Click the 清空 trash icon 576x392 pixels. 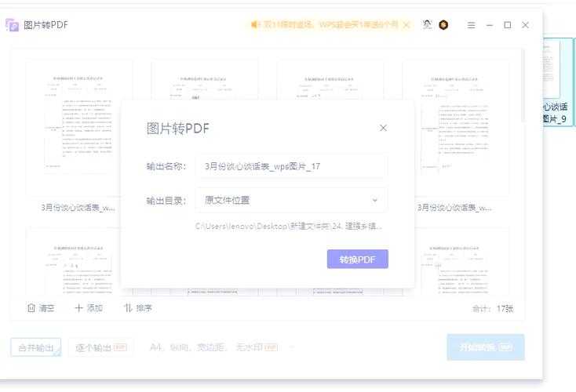click(x=31, y=307)
